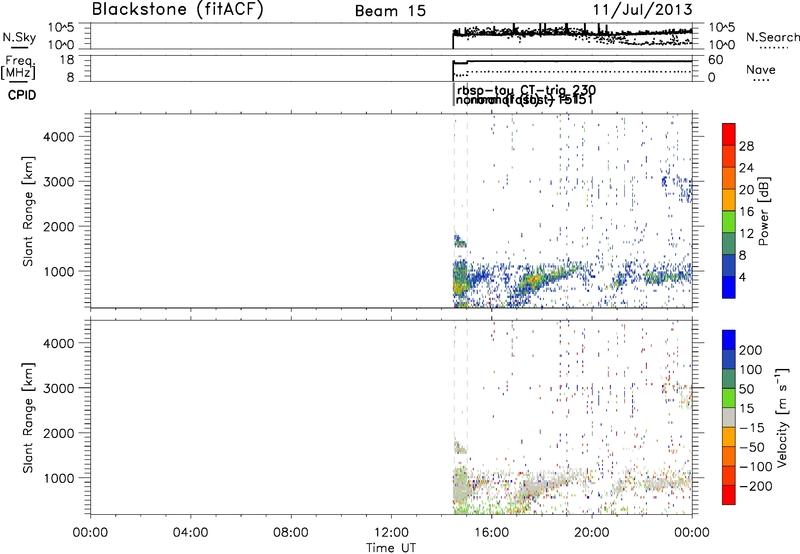This screenshot has width=800, height=554.
Task: Click the 'CPID' row label
Action: tap(21, 95)
